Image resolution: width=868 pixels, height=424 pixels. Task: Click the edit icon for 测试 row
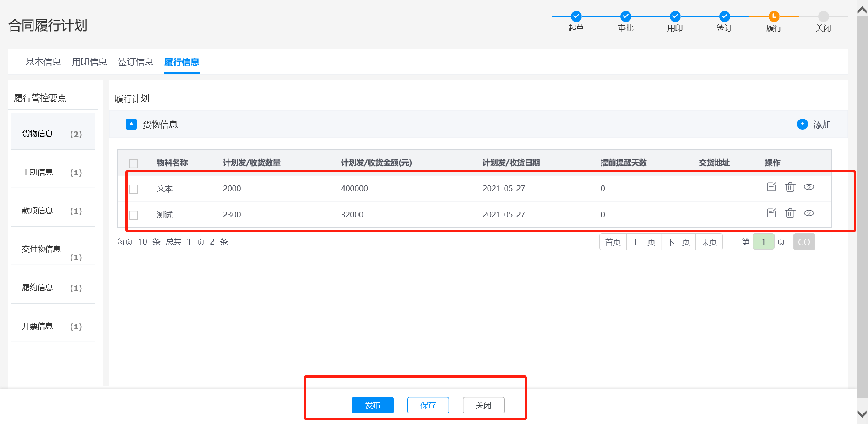(771, 213)
